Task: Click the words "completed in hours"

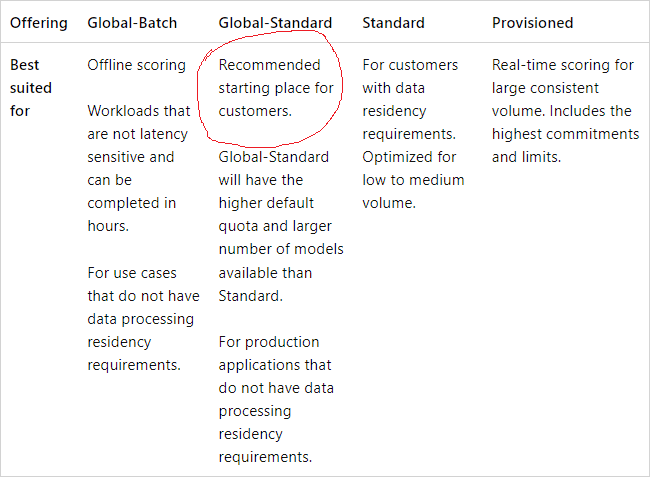Action: point(132,214)
